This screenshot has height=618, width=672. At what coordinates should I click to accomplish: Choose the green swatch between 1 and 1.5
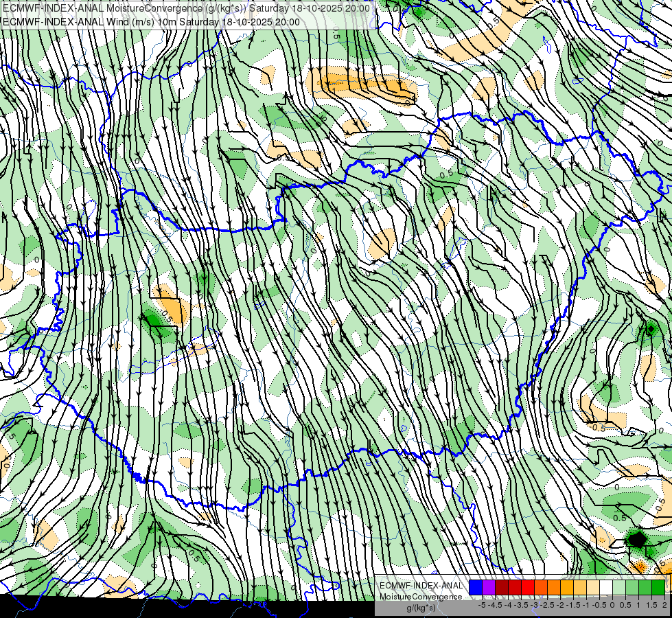click(x=645, y=588)
